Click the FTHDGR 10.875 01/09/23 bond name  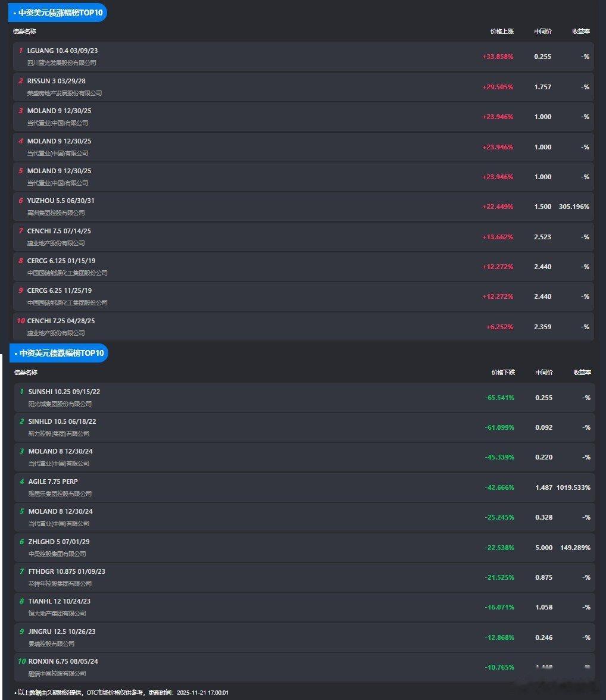[x=67, y=571]
